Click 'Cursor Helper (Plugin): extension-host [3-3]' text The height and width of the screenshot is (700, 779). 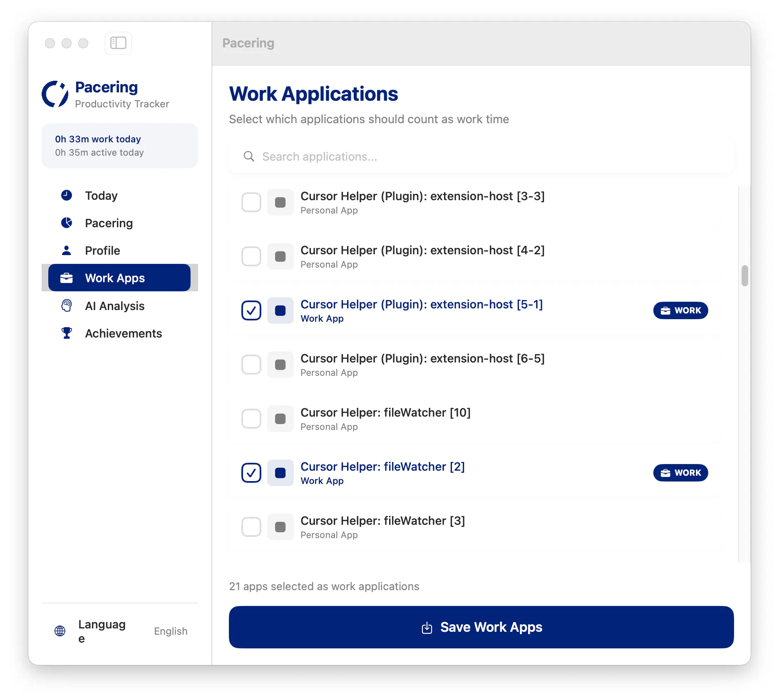point(422,196)
